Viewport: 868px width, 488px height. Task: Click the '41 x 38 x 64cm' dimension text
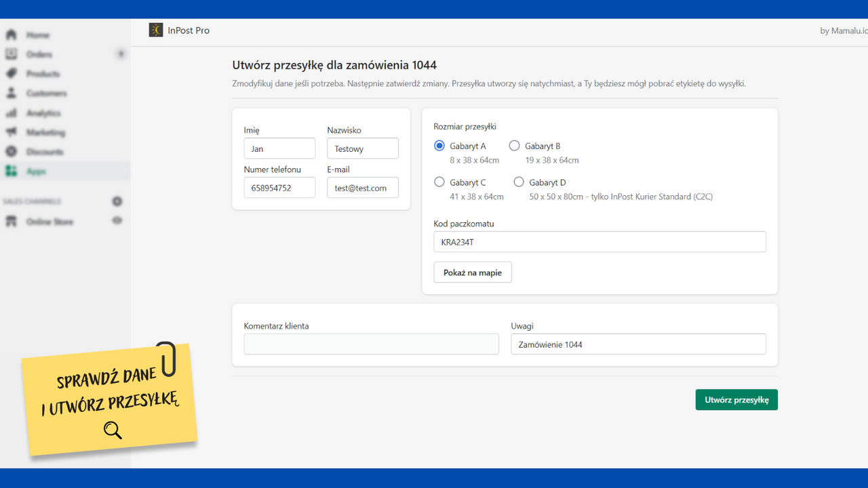(x=477, y=197)
